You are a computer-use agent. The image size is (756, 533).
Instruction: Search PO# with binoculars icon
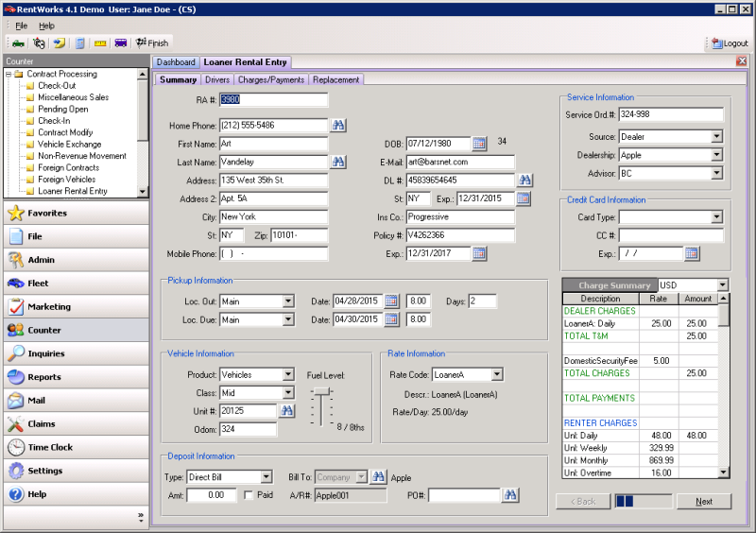point(510,495)
